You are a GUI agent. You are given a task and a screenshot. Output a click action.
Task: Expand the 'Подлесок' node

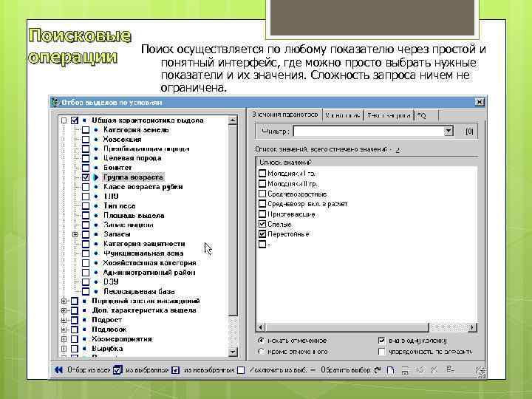[64, 329]
